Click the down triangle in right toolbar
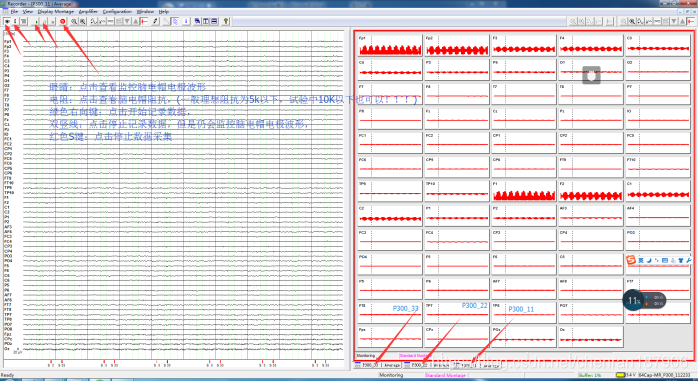The width and height of the screenshot is (698, 381). [674, 21]
